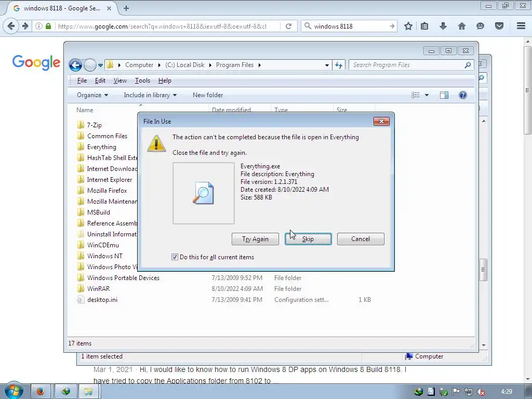The image size is (532, 399).
Task: Show Firefox bookmarks list icon
Action: point(424,26)
